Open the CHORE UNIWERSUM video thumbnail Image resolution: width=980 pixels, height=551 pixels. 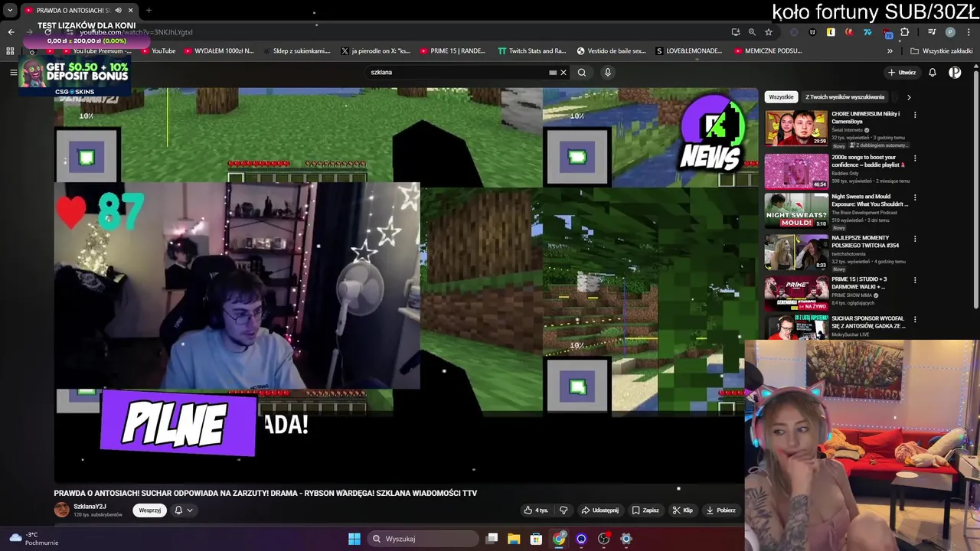click(796, 128)
